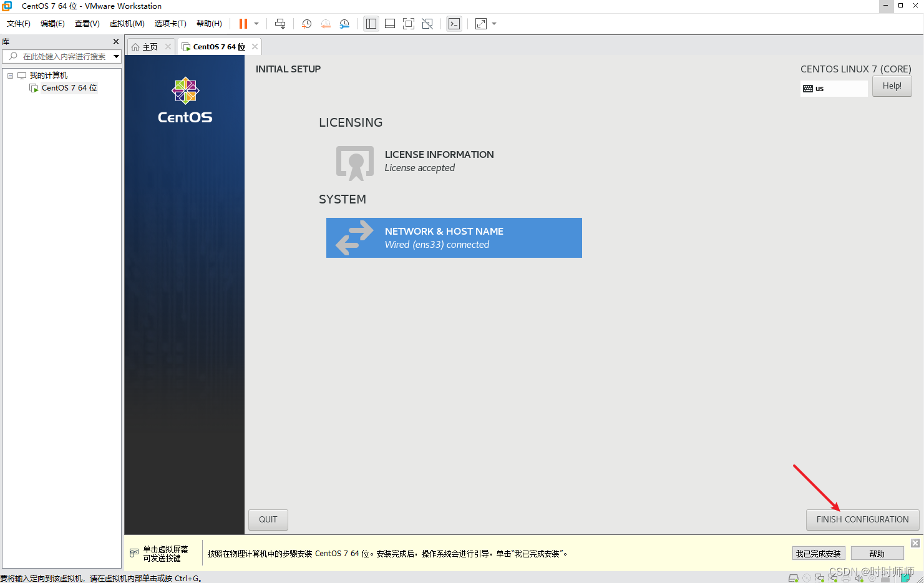Click the INITIAL SETUP heading text

click(288, 69)
